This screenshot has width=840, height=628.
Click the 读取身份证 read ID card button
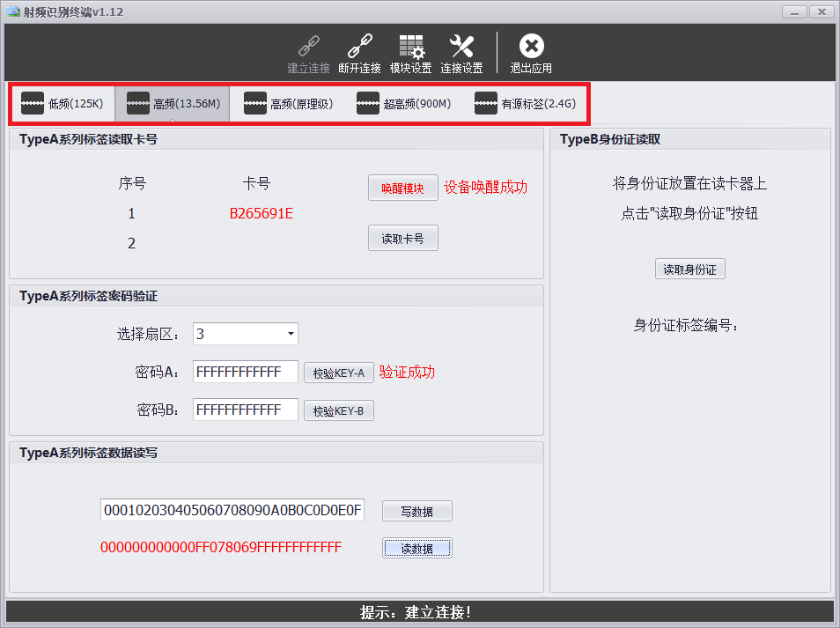pyautogui.click(x=689, y=269)
